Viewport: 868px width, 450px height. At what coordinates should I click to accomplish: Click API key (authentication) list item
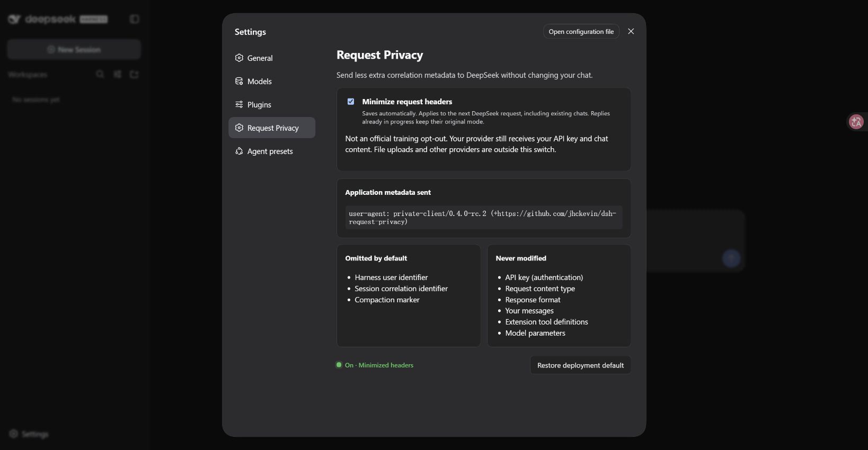(544, 277)
